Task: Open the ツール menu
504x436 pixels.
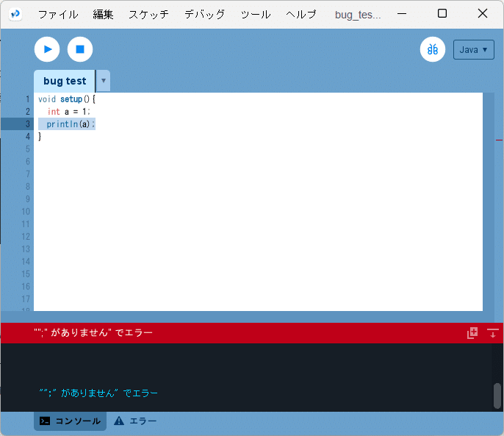Action: pyautogui.click(x=256, y=15)
